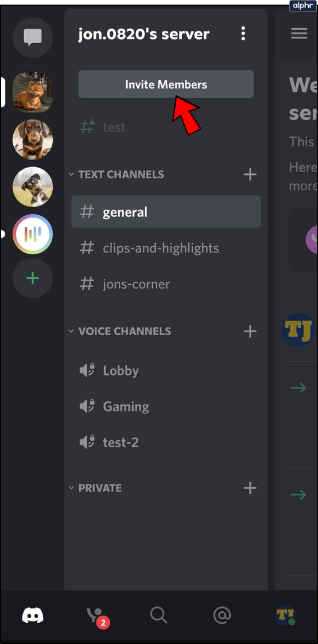Join the Lobby voice channel
This screenshot has width=318, height=644.
[x=166, y=370]
